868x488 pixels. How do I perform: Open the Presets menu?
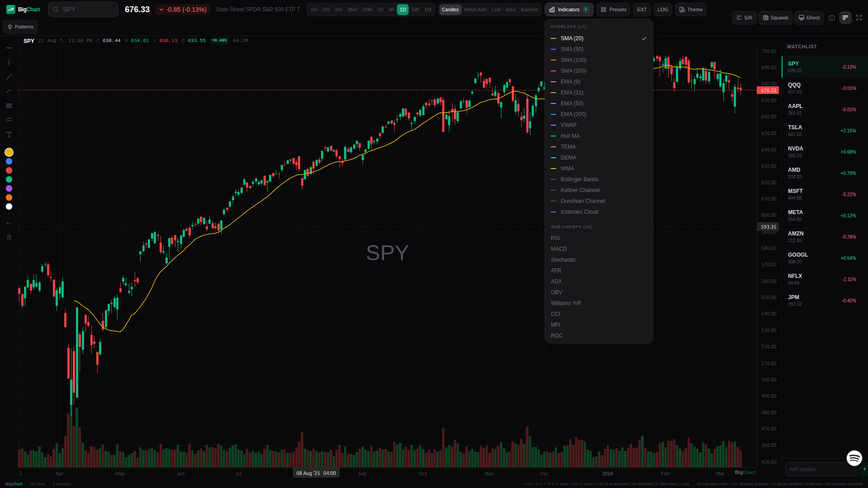[613, 9]
